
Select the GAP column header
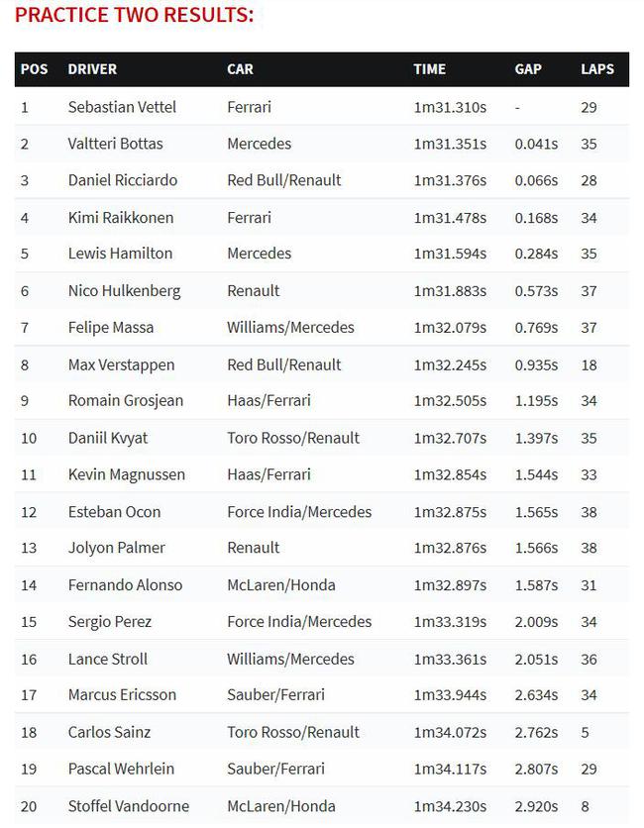pyautogui.click(x=528, y=69)
